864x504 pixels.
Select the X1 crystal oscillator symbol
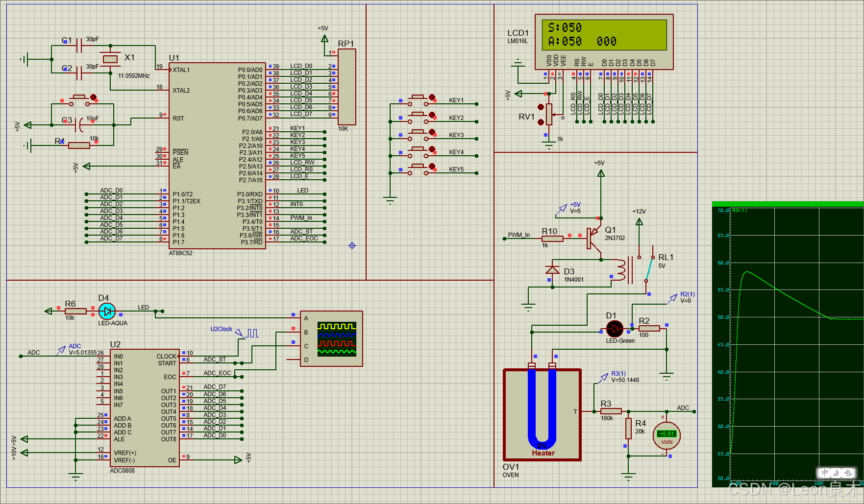(x=110, y=59)
